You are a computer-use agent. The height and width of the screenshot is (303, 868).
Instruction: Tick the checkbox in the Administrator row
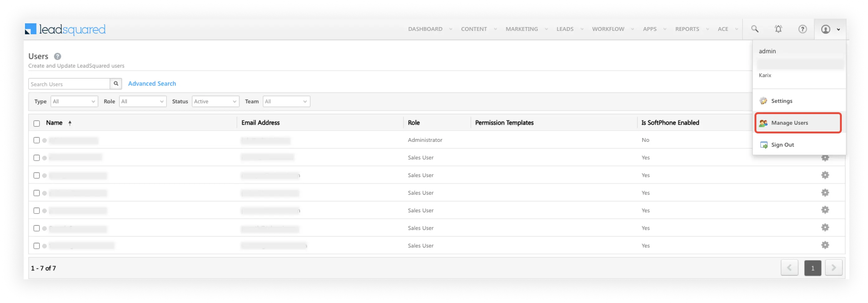[37, 140]
